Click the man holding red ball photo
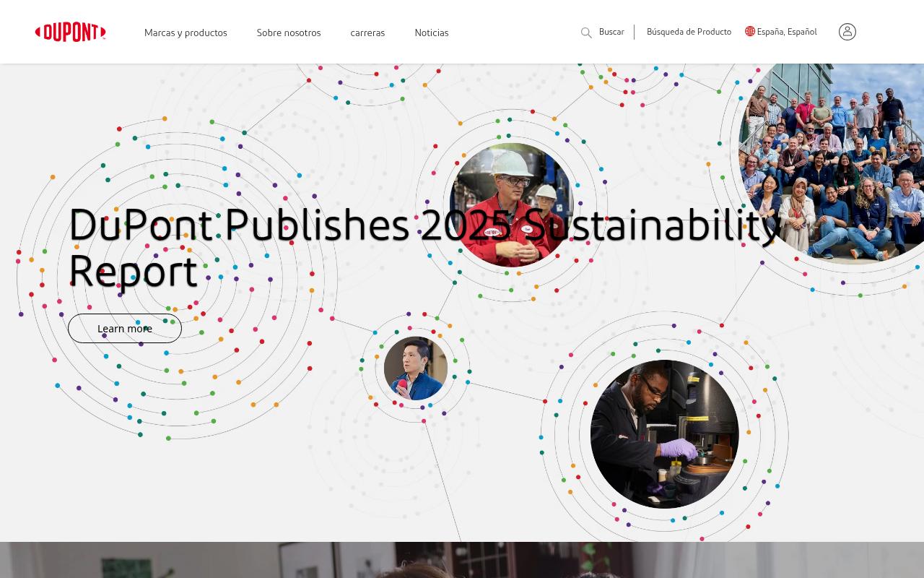This screenshot has width=924, height=578. [x=416, y=368]
